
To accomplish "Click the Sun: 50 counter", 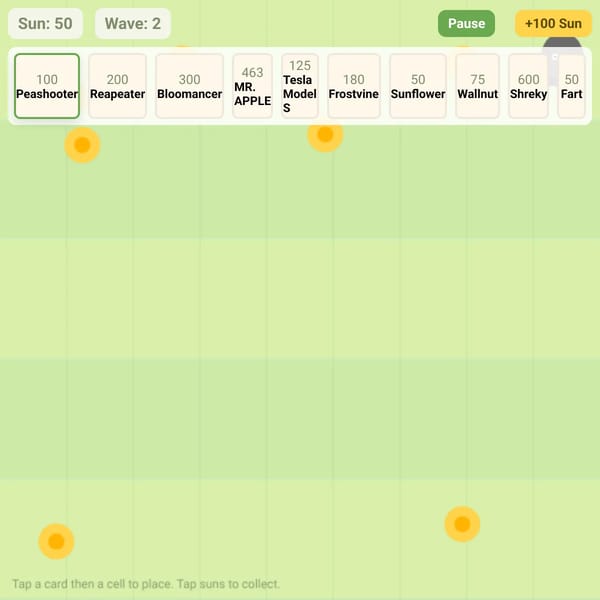I will point(45,24).
